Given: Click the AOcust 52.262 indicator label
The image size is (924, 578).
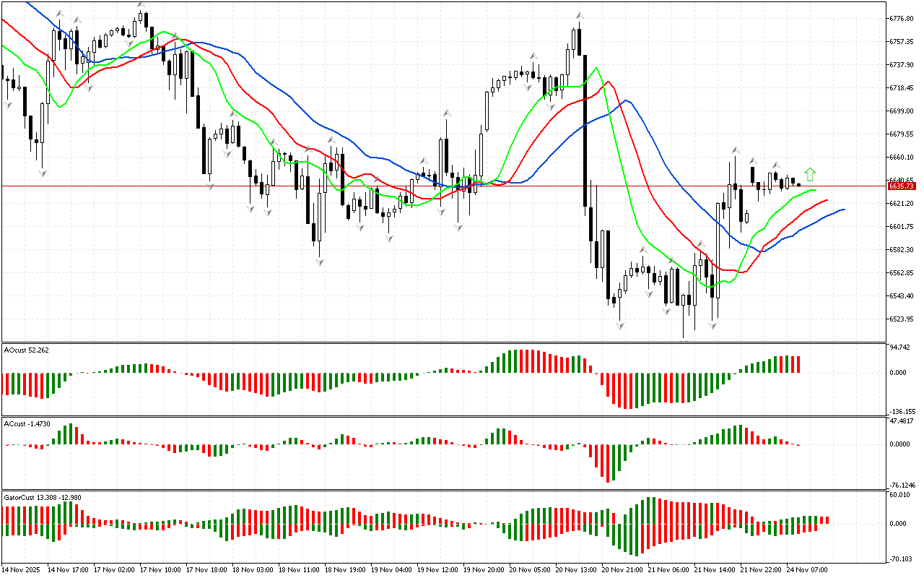Looking at the screenshot, I should point(27,350).
